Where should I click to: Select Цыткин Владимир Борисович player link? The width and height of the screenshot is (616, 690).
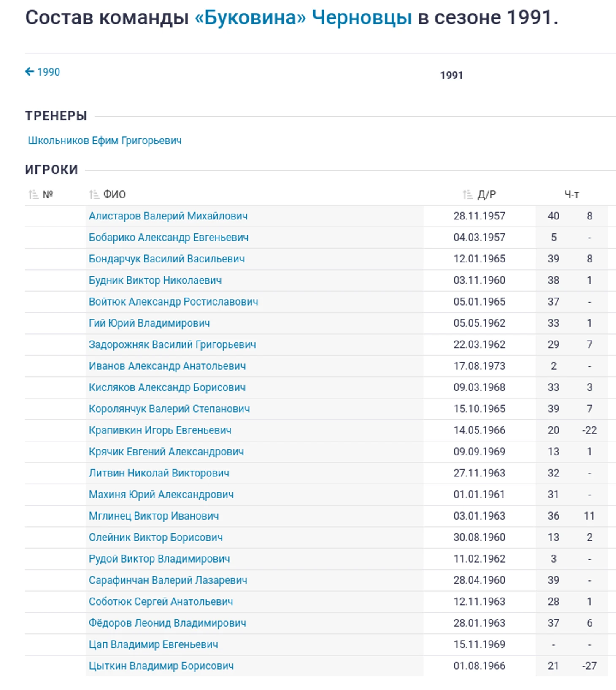[x=161, y=666]
